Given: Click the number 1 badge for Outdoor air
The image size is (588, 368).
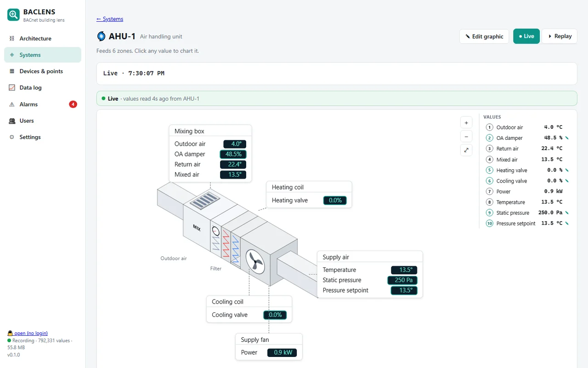Looking at the screenshot, I should click(x=489, y=127).
